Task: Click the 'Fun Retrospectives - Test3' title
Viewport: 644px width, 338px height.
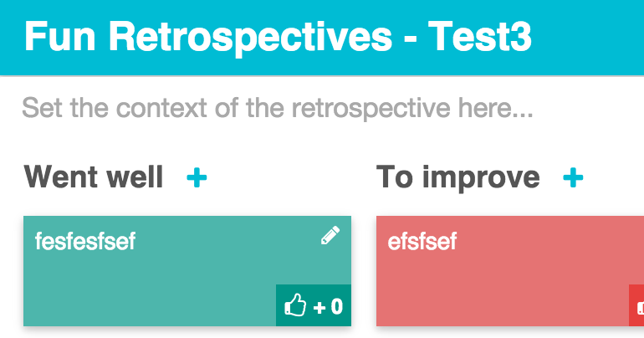Action: tap(278, 38)
